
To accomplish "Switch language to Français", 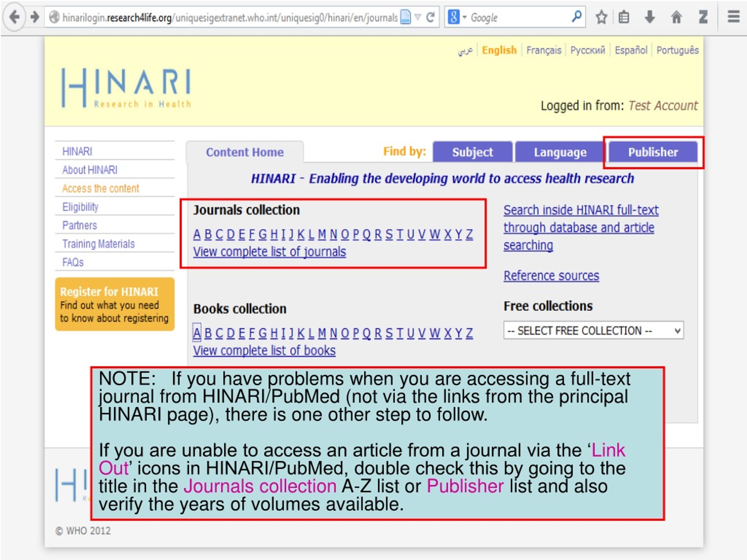I will [x=544, y=50].
